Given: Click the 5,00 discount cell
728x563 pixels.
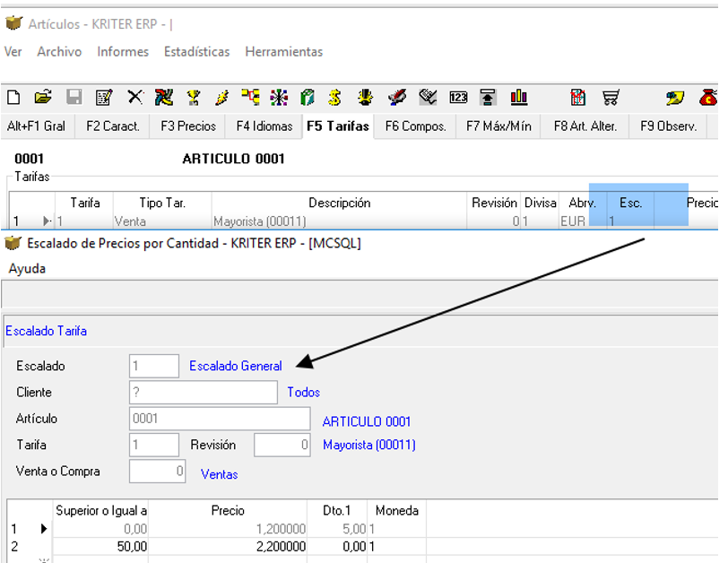Looking at the screenshot, I should [x=337, y=529].
